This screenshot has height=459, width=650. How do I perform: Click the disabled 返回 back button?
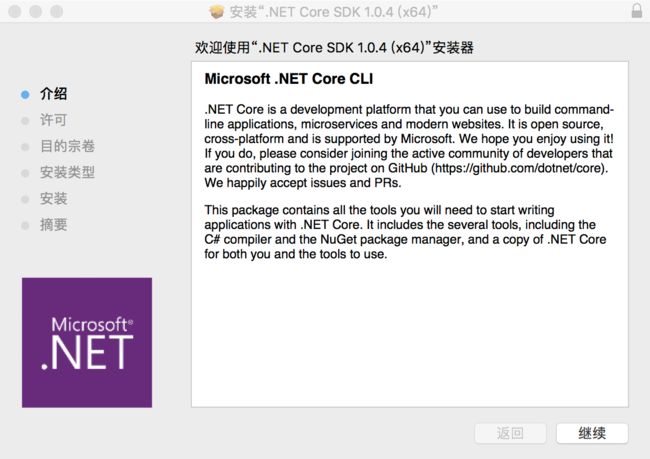pos(510,433)
